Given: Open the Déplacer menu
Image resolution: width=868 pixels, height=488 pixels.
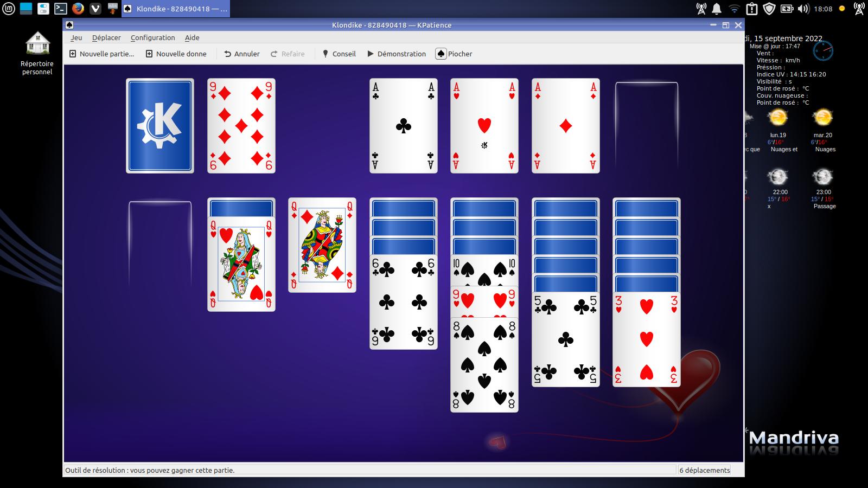Looking at the screenshot, I should click(x=106, y=37).
